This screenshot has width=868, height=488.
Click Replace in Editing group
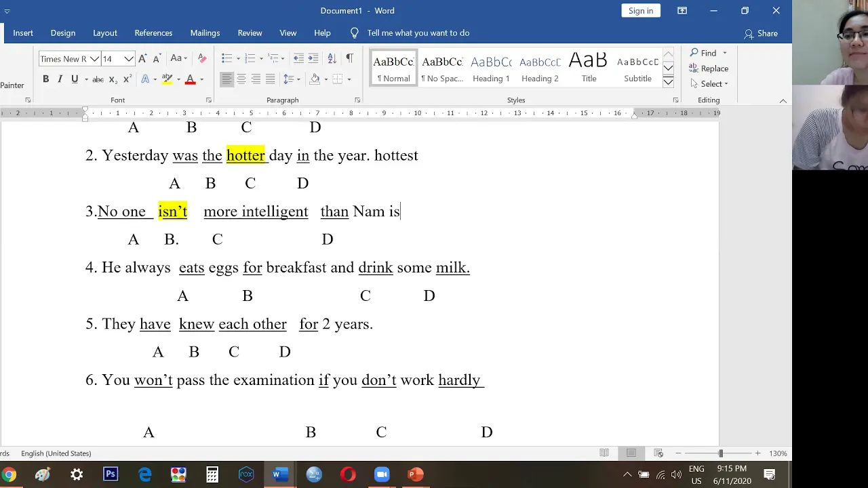[709, 68]
